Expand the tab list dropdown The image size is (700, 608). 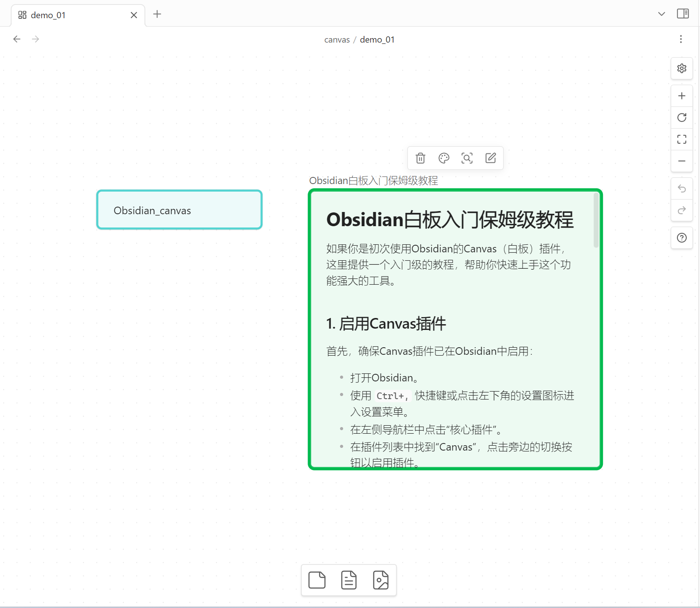(x=661, y=14)
